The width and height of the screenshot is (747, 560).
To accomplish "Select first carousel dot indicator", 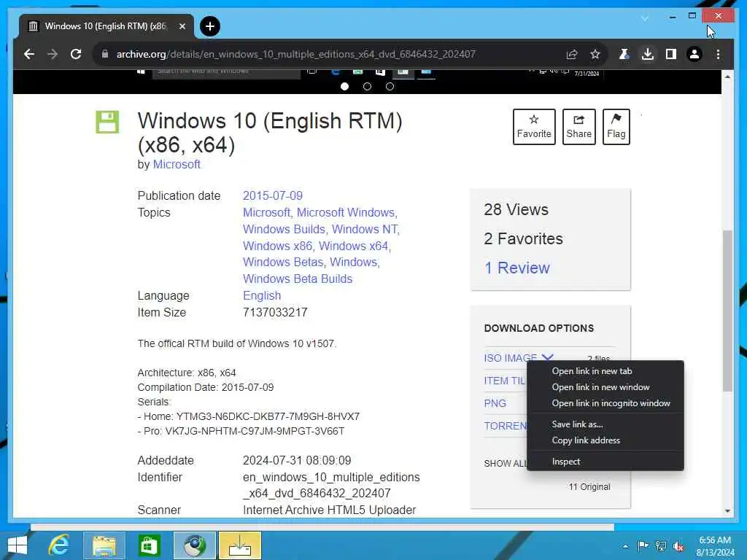I will [x=344, y=86].
